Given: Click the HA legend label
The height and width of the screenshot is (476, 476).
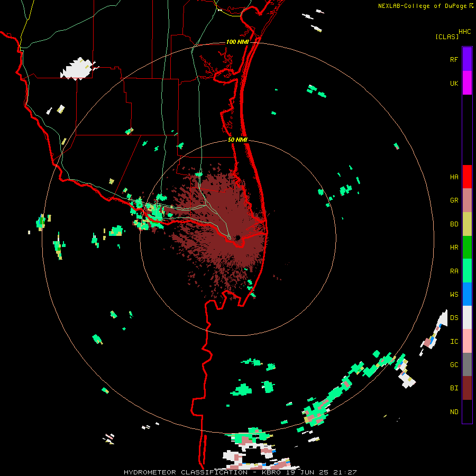Looking at the screenshot, I should coord(454,177).
